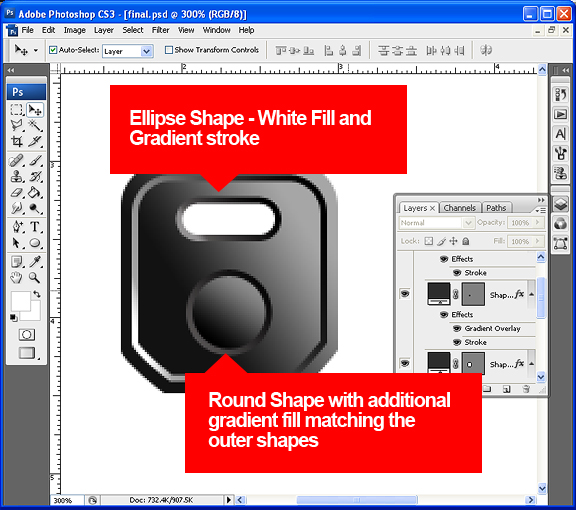The image size is (576, 510).
Task: Toggle lock transparent pixels
Action: pyautogui.click(x=428, y=241)
